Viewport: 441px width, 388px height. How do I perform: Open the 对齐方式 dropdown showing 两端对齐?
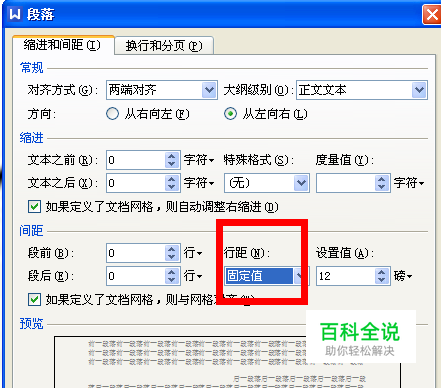click(162, 90)
